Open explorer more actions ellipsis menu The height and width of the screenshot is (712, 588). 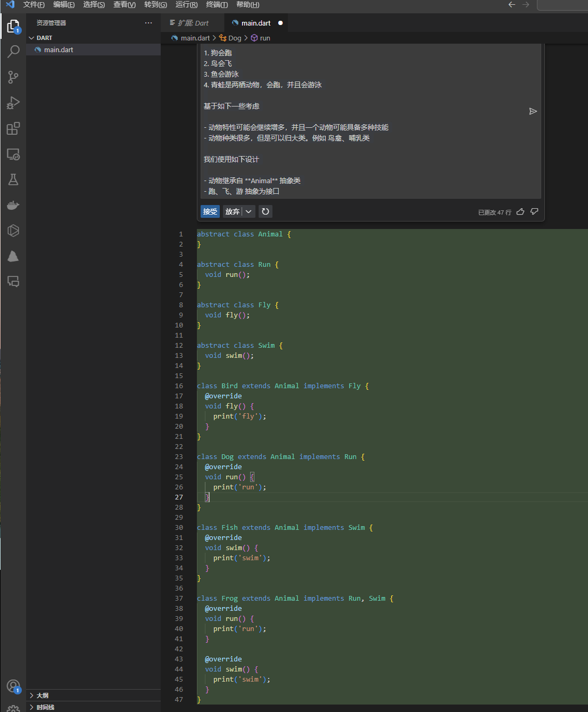(x=148, y=23)
